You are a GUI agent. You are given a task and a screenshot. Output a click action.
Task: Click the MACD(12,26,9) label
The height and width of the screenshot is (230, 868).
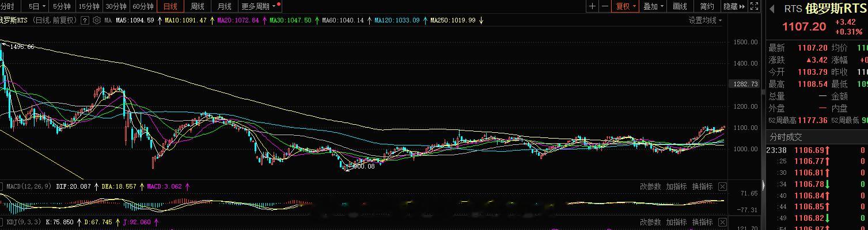[29, 186]
